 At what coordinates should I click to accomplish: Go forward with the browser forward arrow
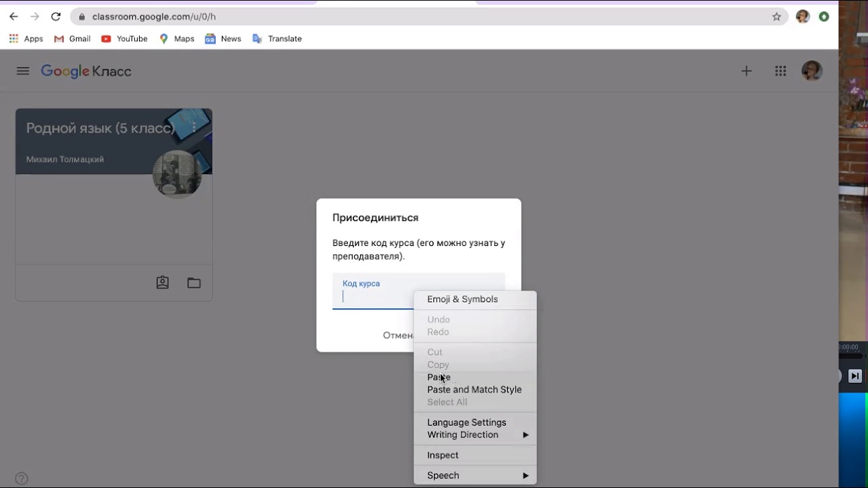point(35,16)
